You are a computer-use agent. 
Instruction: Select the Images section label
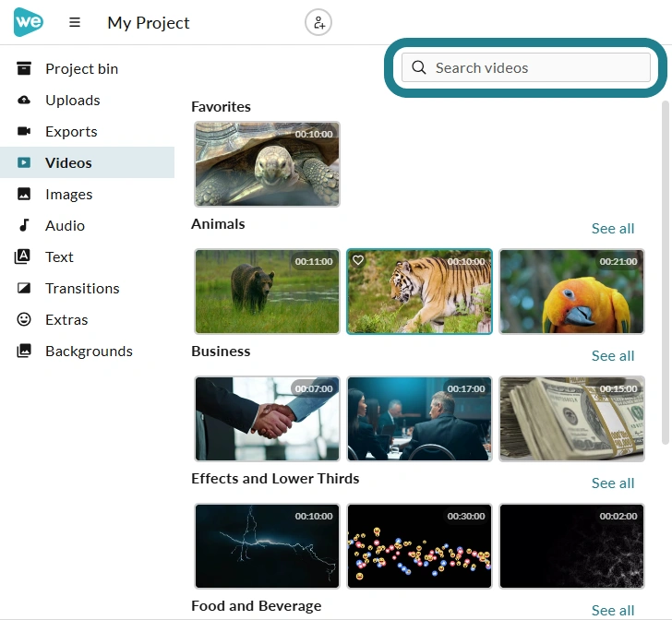click(69, 194)
